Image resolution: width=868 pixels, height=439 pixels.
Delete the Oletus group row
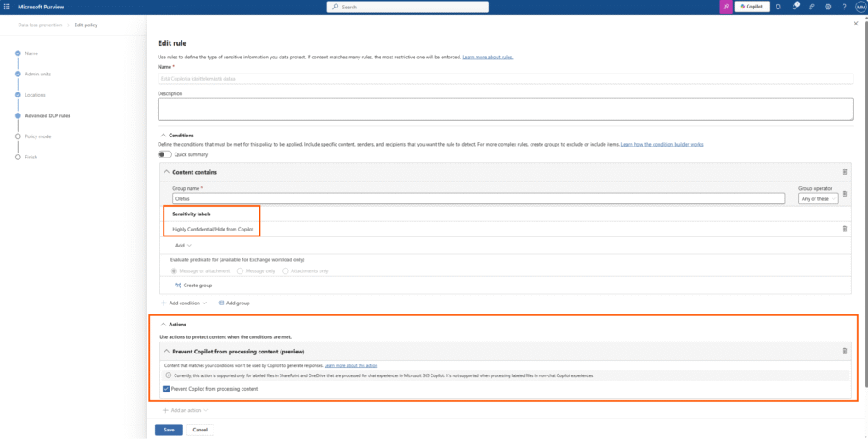click(844, 194)
